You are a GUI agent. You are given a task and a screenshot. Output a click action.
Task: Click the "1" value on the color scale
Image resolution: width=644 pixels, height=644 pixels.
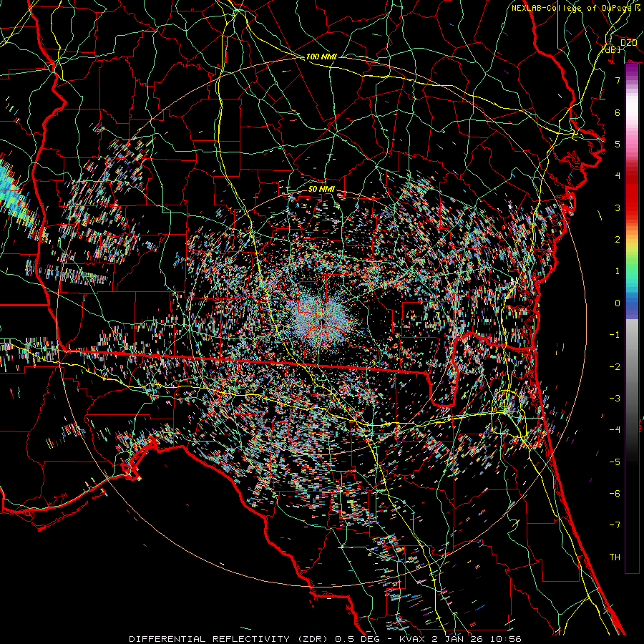[618, 271]
